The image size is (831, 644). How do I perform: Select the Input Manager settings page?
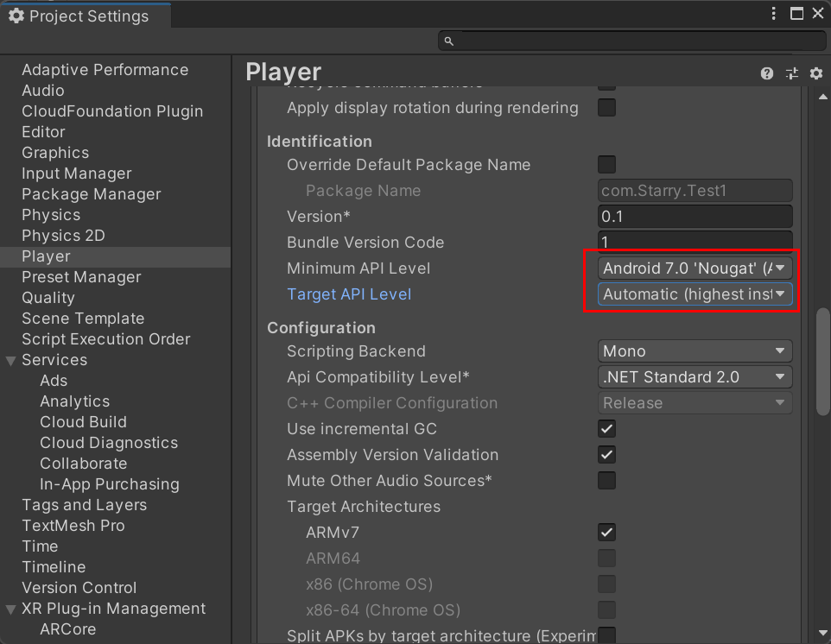click(76, 174)
